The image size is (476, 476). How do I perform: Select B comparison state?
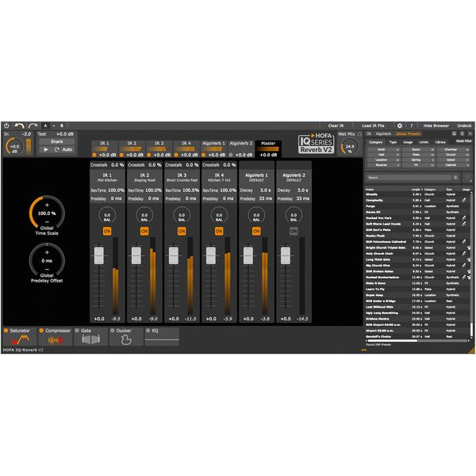point(62,125)
